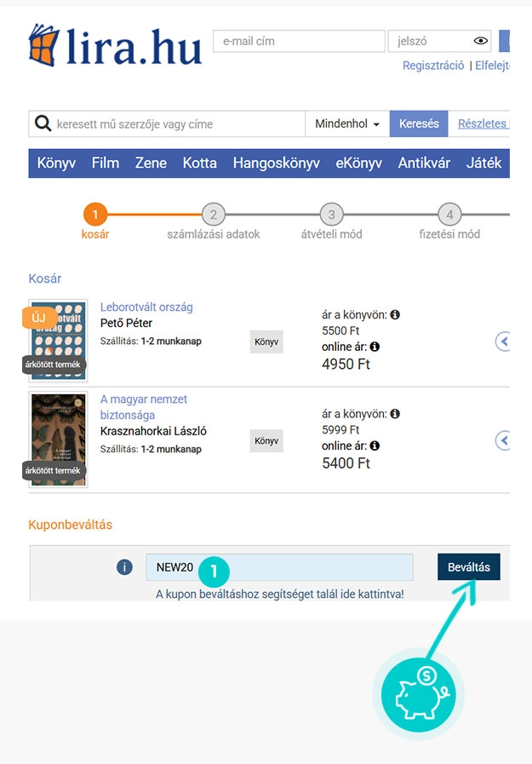This screenshot has width=532, height=764.
Task: Open the Zene menu
Action: 151,163
